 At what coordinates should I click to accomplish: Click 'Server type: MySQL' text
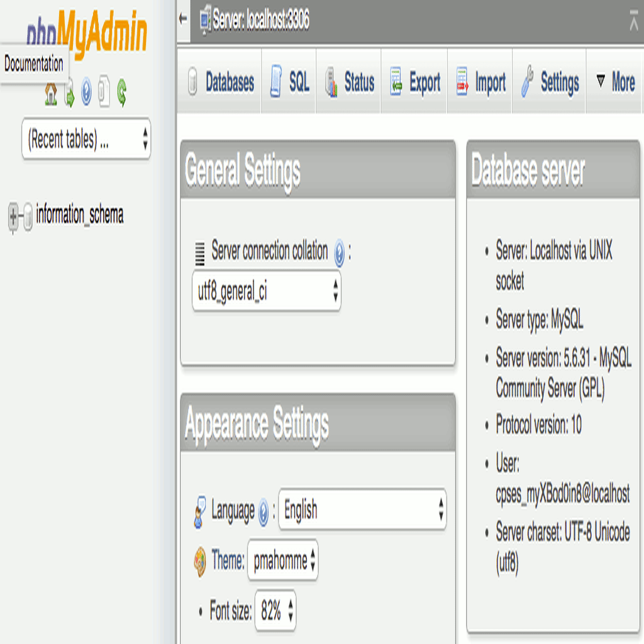click(x=539, y=319)
